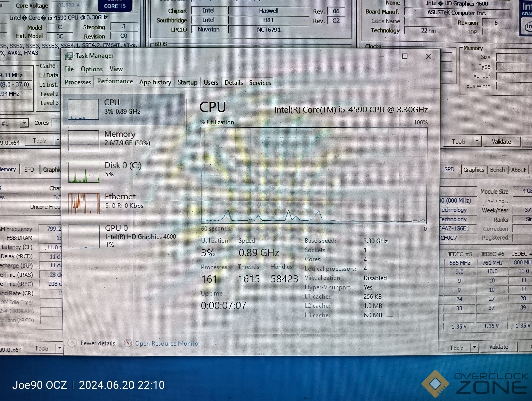
Task: Switch to the Users tab
Action: coord(211,82)
